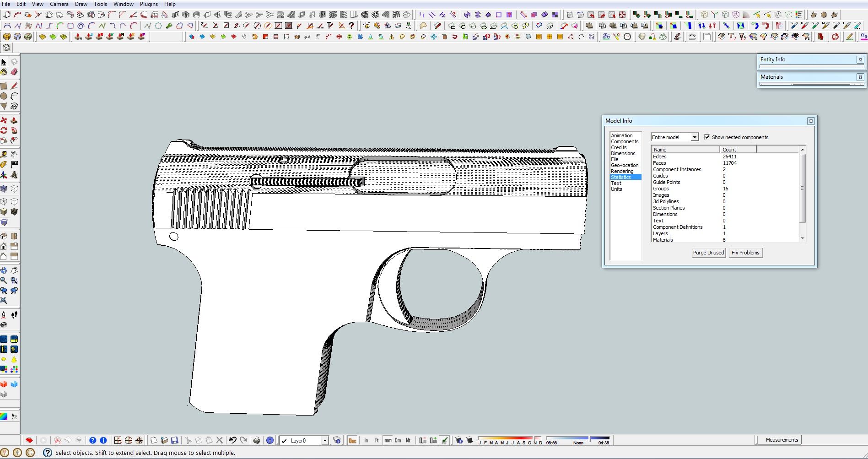868x459 pixels.
Task: Click the Purge Unused button
Action: 708,253
